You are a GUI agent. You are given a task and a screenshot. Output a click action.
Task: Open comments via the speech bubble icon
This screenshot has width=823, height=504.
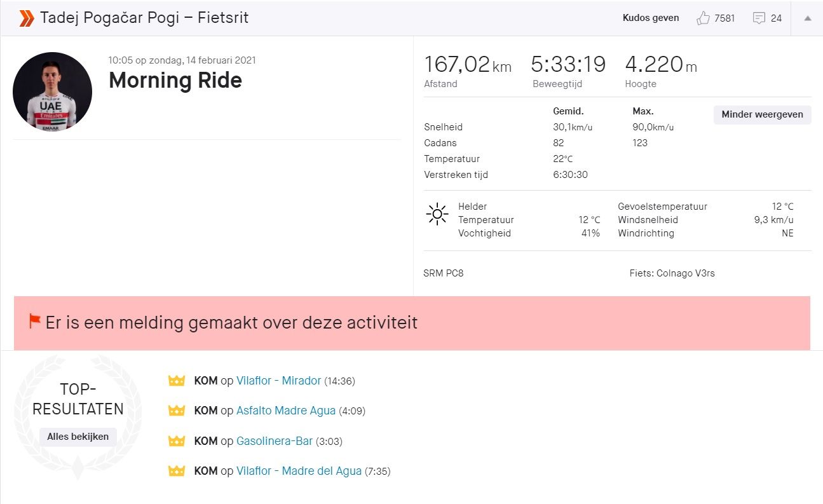(759, 18)
